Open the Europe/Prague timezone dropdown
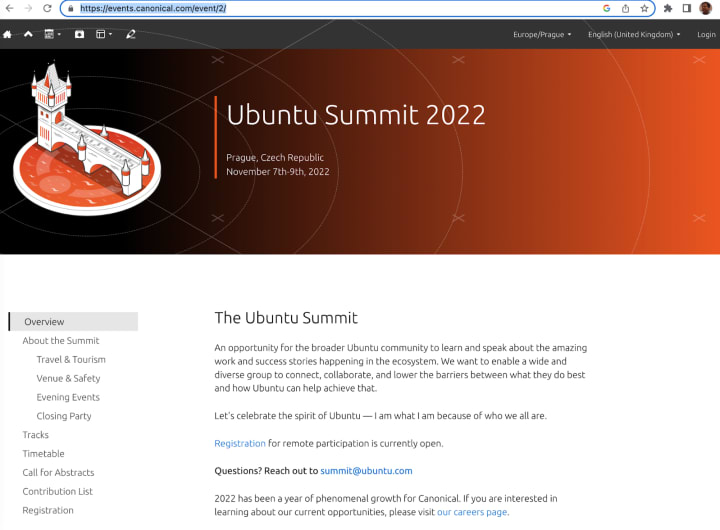The height and width of the screenshot is (530, 720). [542, 34]
